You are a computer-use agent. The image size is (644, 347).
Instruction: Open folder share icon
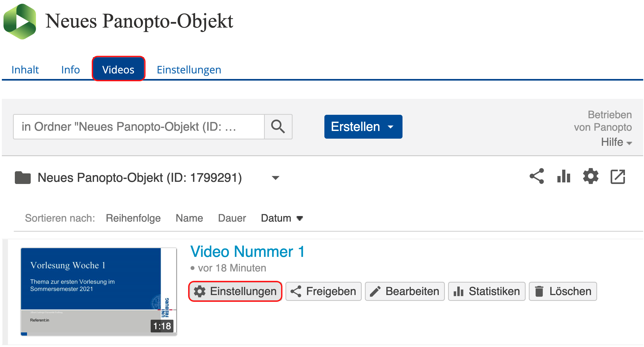[x=537, y=176]
